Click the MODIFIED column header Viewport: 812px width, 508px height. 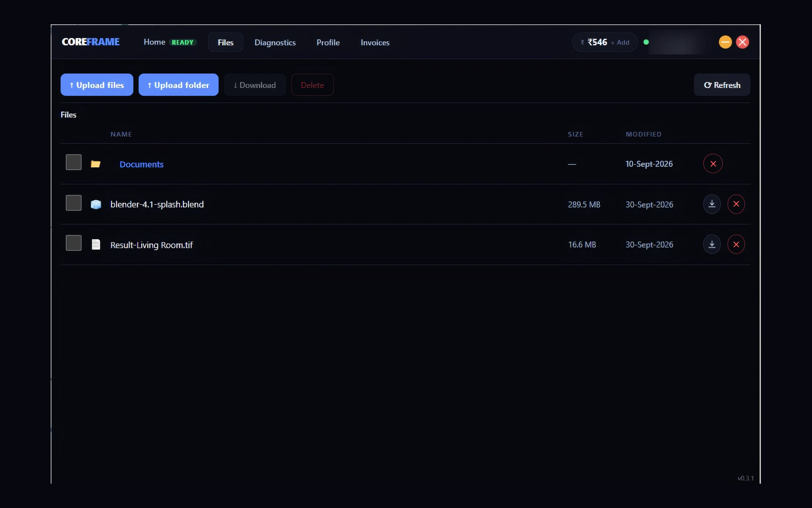click(643, 134)
